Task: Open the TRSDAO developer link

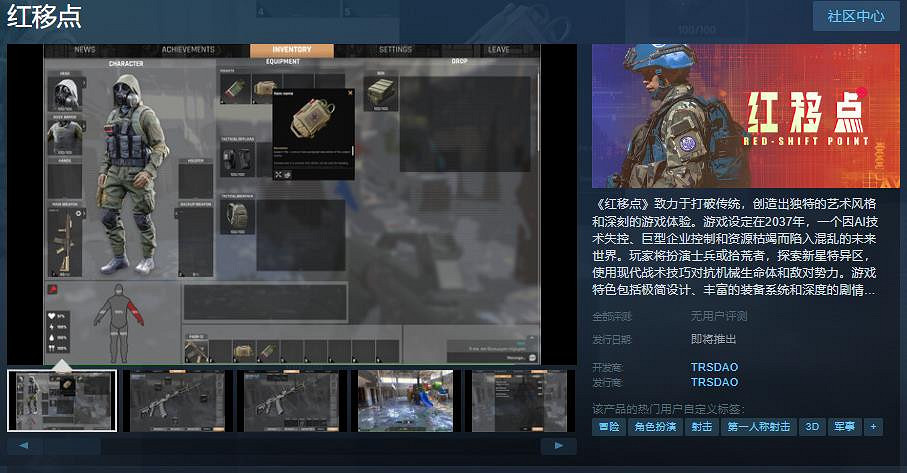Action: (714, 367)
